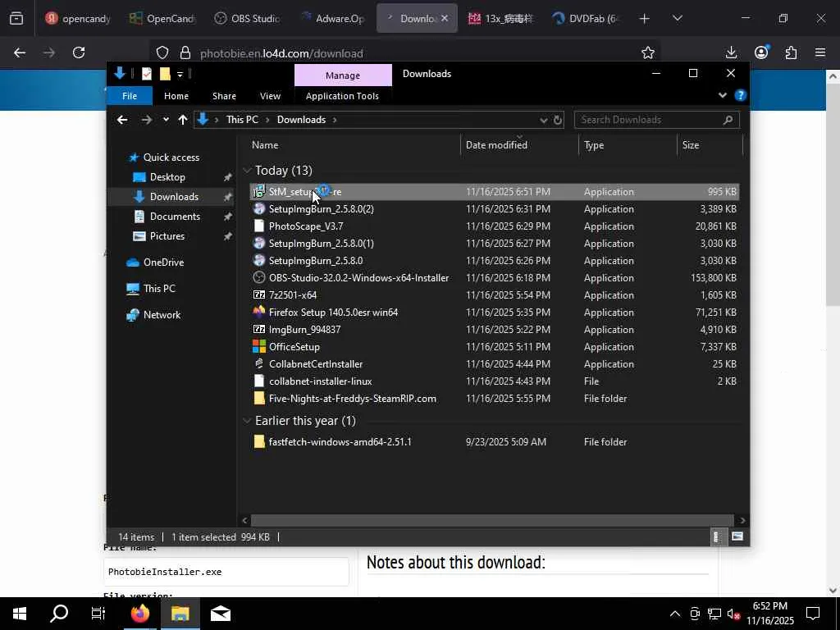Open the Firefox application menu
The height and width of the screenshot is (630, 840).
click(820, 52)
